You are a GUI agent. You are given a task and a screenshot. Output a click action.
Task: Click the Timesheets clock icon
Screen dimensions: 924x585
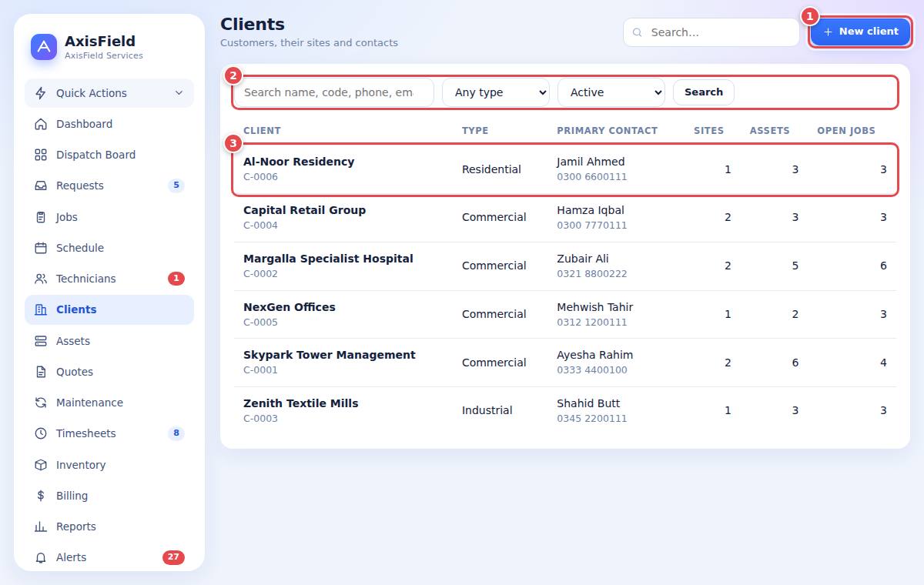coord(41,433)
